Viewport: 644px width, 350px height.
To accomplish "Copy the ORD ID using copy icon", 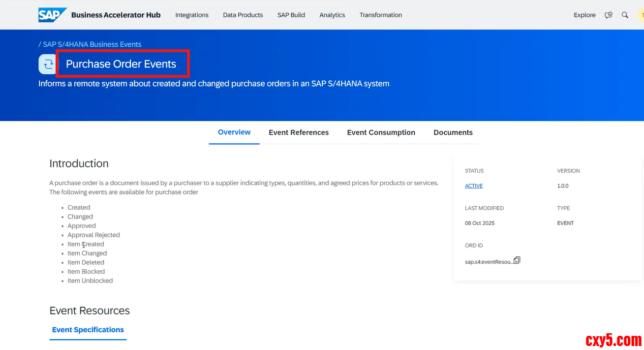I will 517,260.
